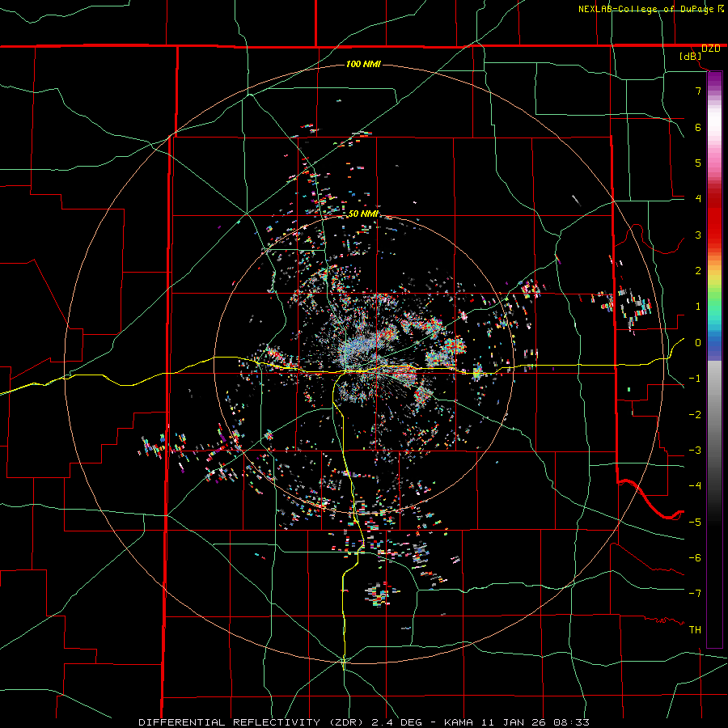Image resolution: width=728 pixels, height=728 pixels.
Task: Click the 1 value on the color scale
Action: (x=698, y=307)
